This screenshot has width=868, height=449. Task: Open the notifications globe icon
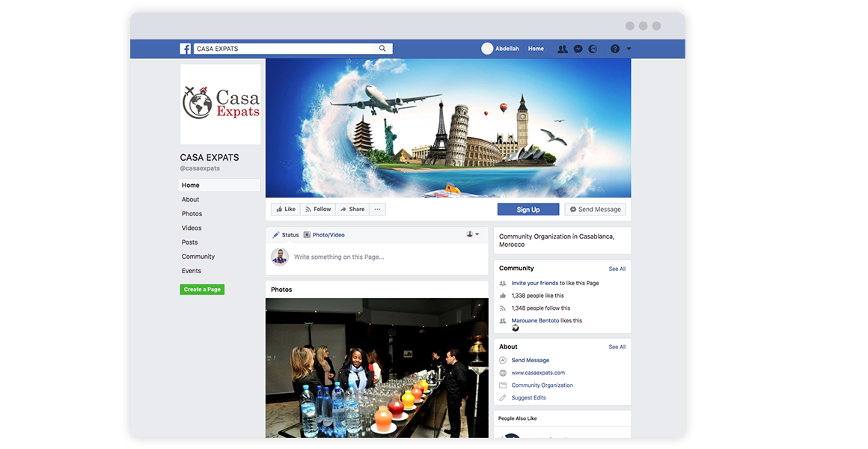(593, 49)
